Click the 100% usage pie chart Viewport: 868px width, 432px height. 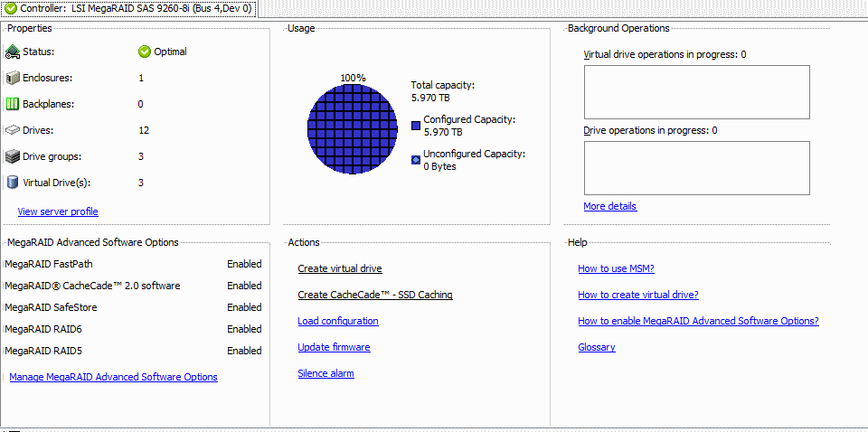coord(353,129)
